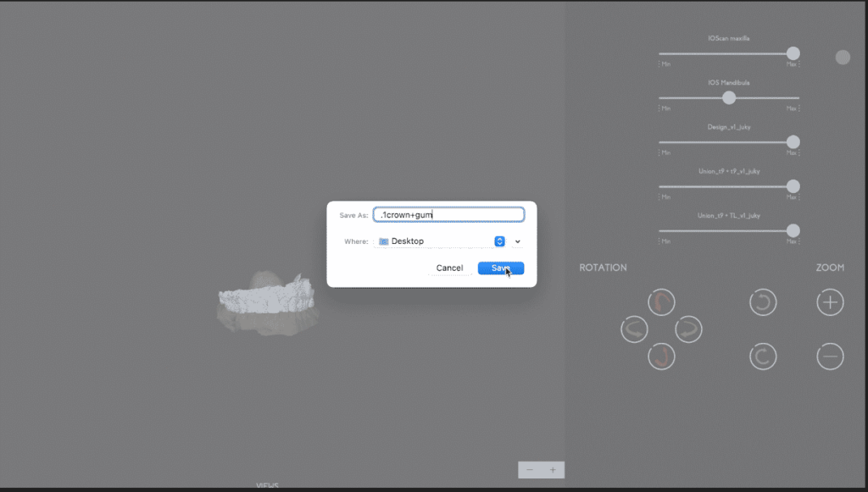Click the counterclockwise roll rotation icon
Viewport: 868px width, 492px height.
coord(763,302)
